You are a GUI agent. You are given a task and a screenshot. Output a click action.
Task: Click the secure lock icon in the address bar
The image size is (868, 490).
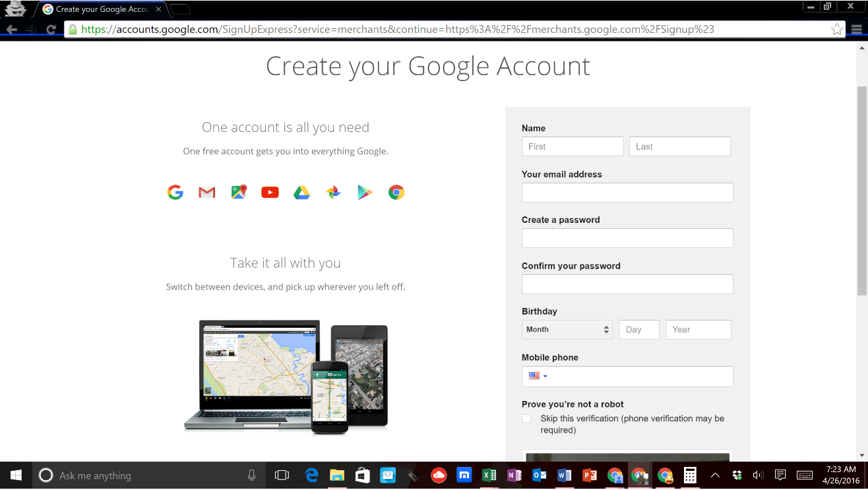pyautogui.click(x=73, y=29)
